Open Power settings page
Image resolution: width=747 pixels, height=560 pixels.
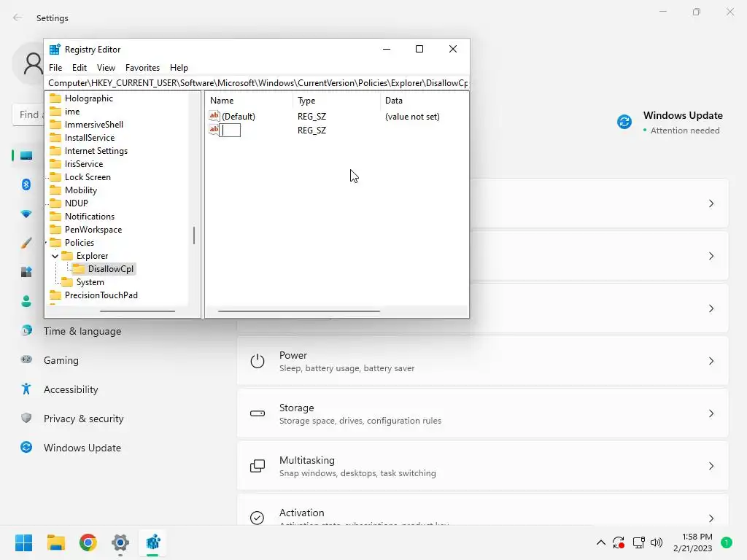(x=483, y=361)
